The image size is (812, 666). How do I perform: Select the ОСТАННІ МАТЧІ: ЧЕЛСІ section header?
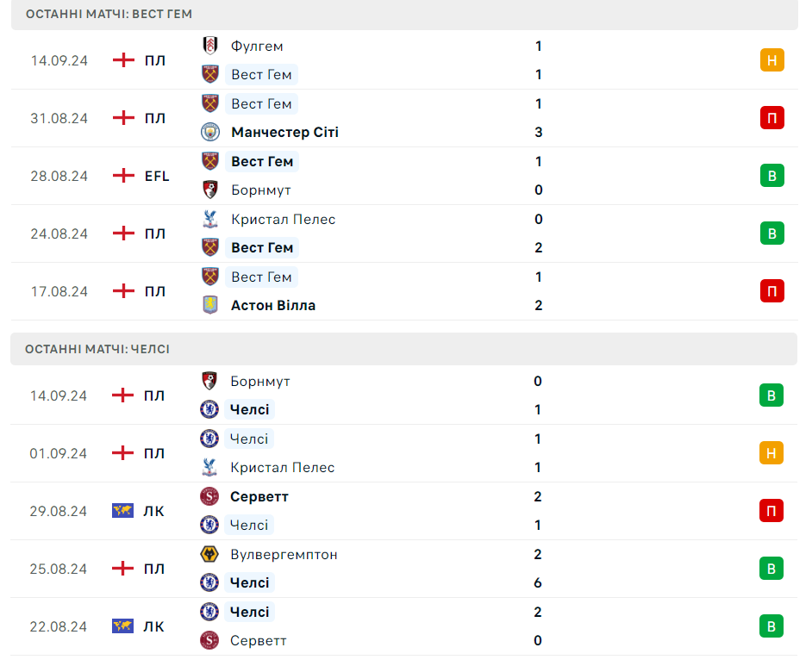[404, 349]
